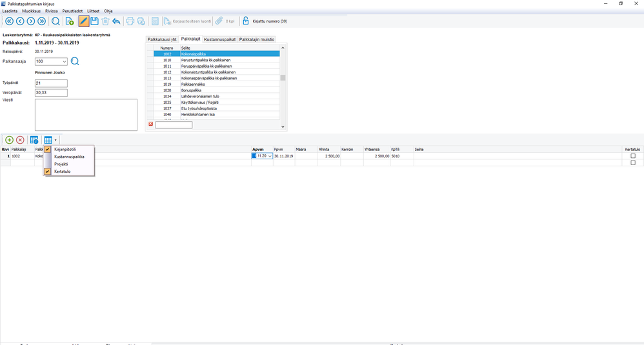This screenshot has width=644, height=345.
Task: Click the printer icon
Action: [x=130, y=21]
